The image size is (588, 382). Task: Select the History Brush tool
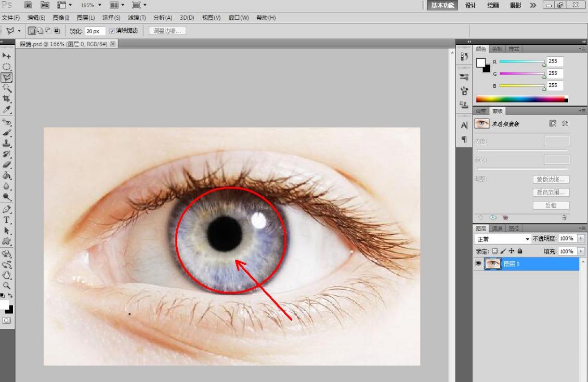[6, 154]
